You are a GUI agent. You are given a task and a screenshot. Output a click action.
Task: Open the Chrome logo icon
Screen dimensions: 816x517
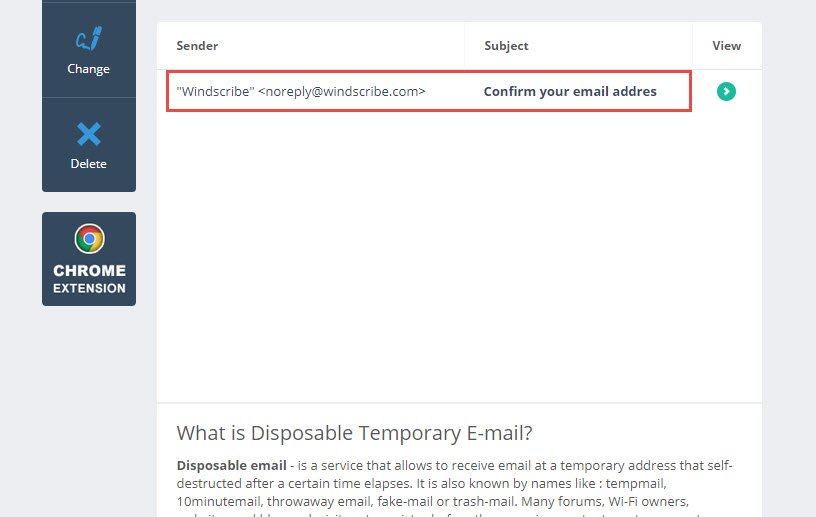[89, 238]
